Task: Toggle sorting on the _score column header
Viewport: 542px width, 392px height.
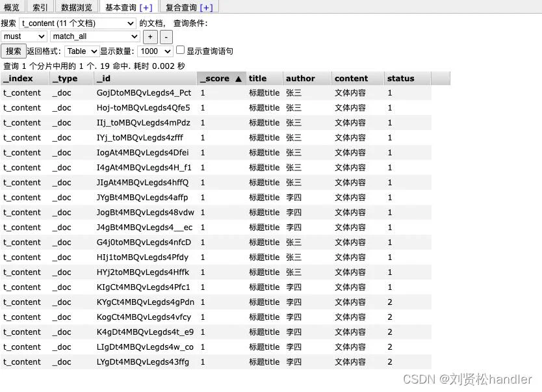Action: [221, 79]
